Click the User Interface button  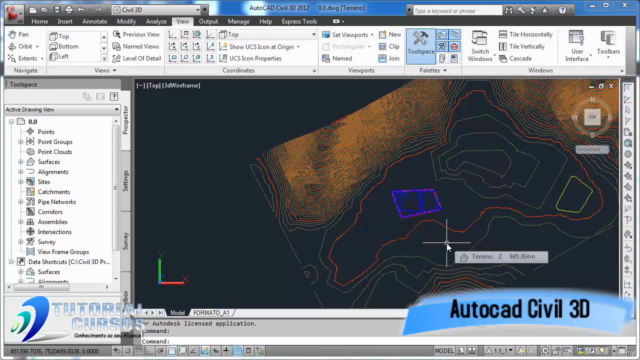pos(577,46)
